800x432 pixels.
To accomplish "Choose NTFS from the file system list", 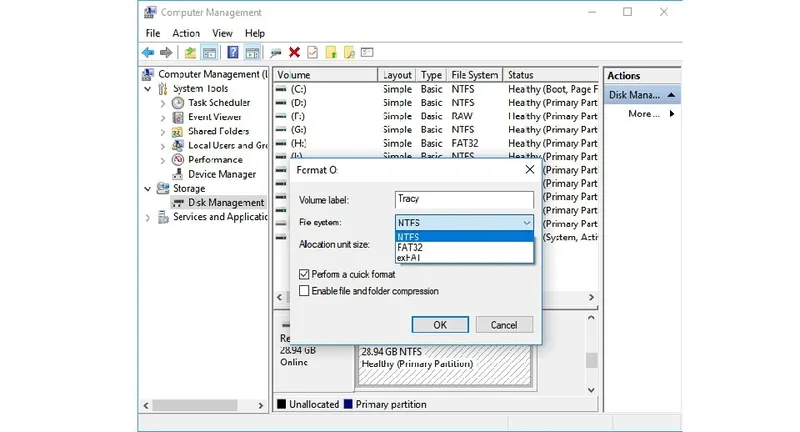I will click(464, 237).
